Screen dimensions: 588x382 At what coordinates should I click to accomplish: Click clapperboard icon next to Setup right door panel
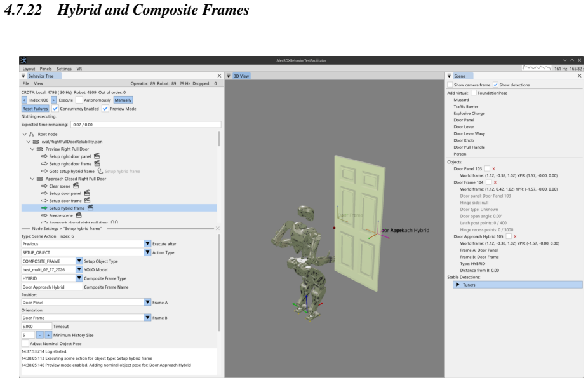tap(97, 156)
